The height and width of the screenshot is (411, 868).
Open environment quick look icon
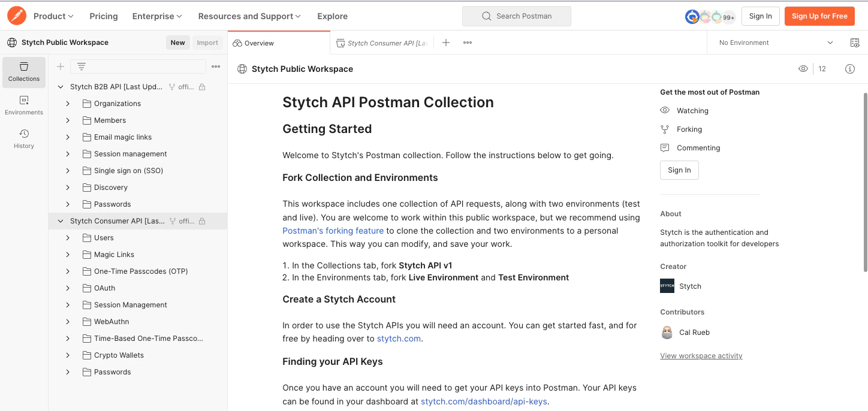click(x=855, y=43)
